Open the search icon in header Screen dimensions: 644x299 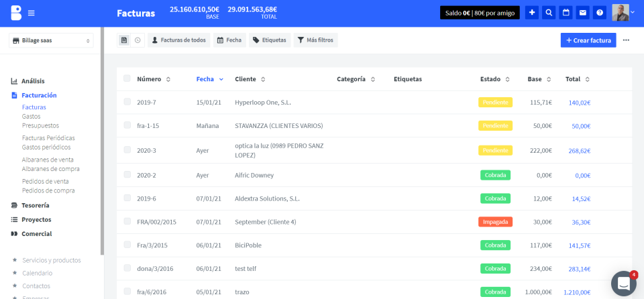[549, 13]
